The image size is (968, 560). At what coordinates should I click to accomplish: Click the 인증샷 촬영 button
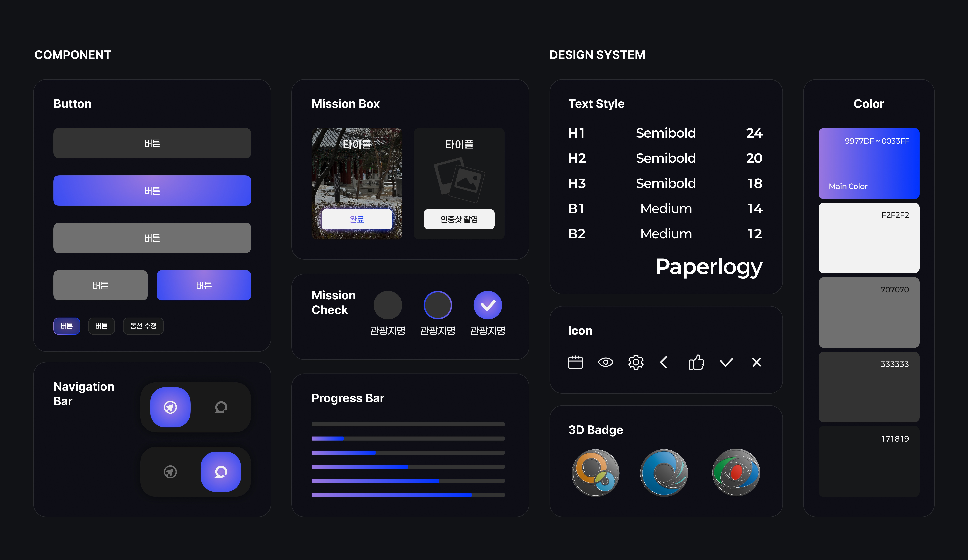click(459, 219)
